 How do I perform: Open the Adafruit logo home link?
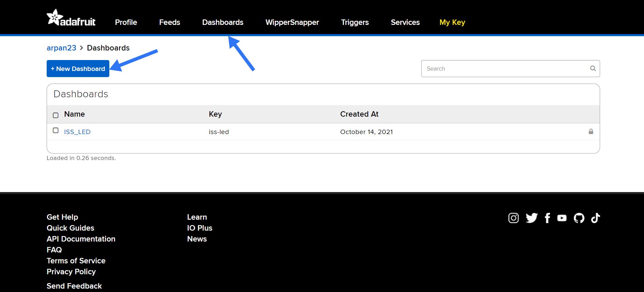[71, 18]
